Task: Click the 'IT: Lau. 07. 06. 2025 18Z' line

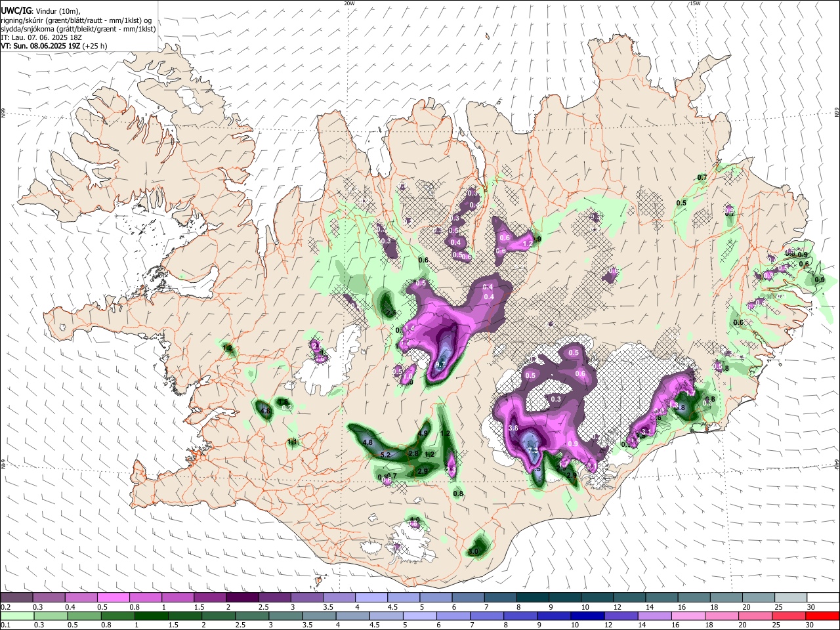Action: tap(41, 37)
